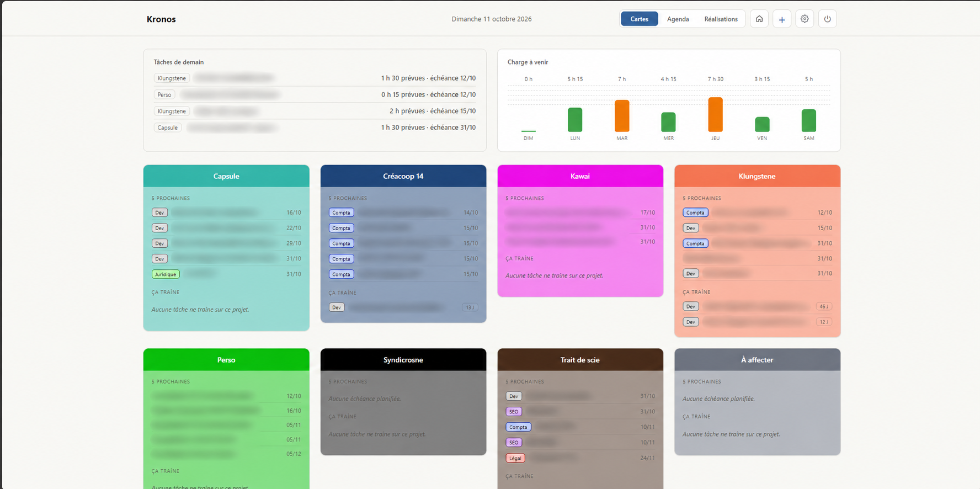
Task: Open the Perso card task due 05/12
Action: (x=226, y=454)
